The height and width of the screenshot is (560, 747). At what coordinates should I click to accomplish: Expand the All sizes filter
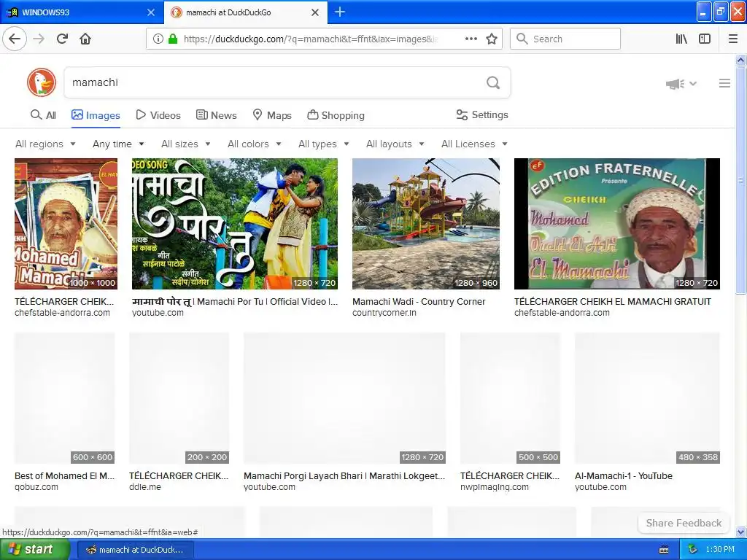(186, 144)
